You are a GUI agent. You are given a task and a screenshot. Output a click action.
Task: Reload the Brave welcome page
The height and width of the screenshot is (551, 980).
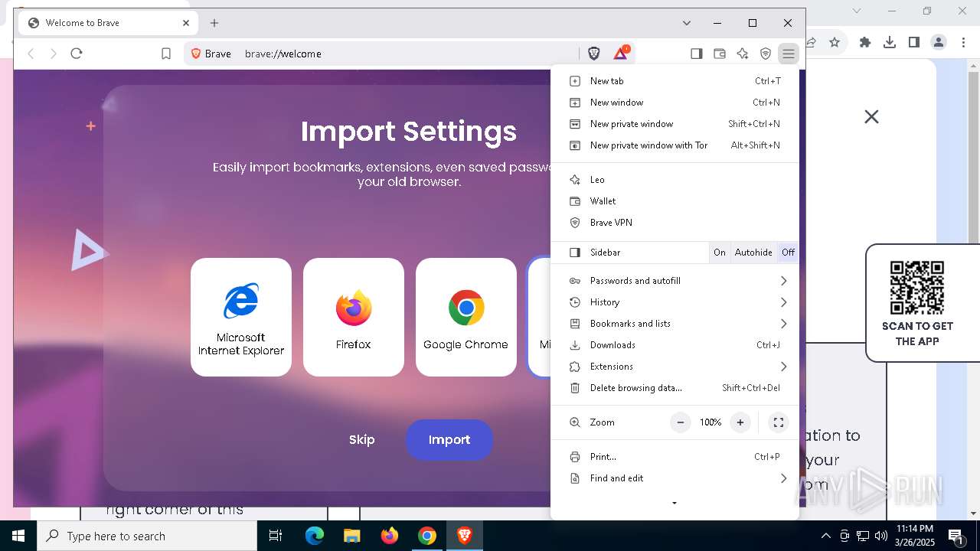click(77, 54)
